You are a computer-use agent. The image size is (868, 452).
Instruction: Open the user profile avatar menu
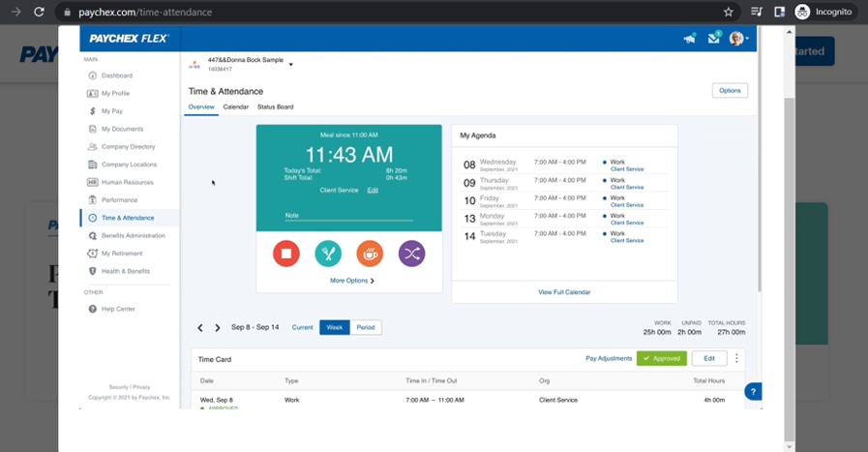(x=738, y=39)
